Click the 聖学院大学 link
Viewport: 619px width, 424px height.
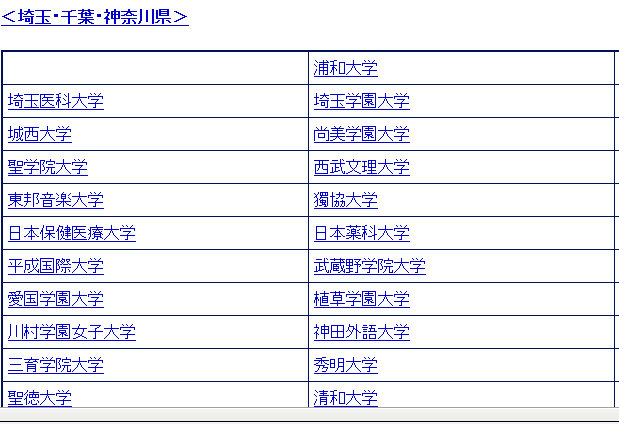pyautogui.click(x=48, y=167)
